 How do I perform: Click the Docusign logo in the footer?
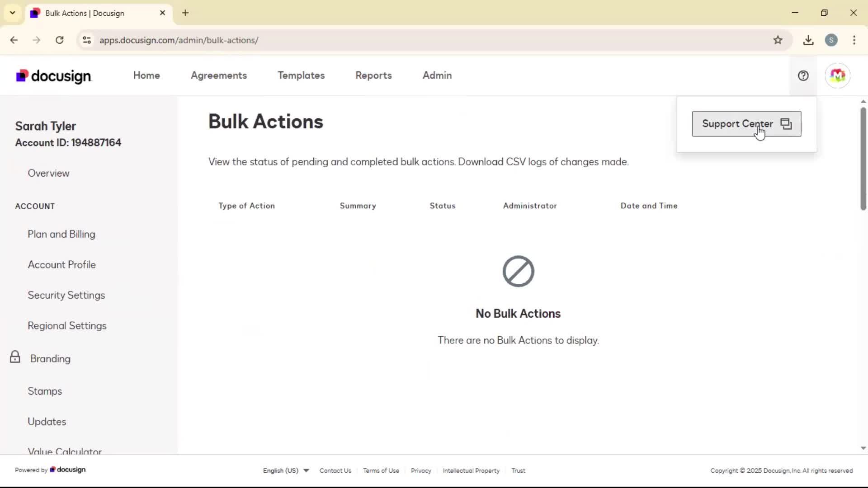click(68, 470)
